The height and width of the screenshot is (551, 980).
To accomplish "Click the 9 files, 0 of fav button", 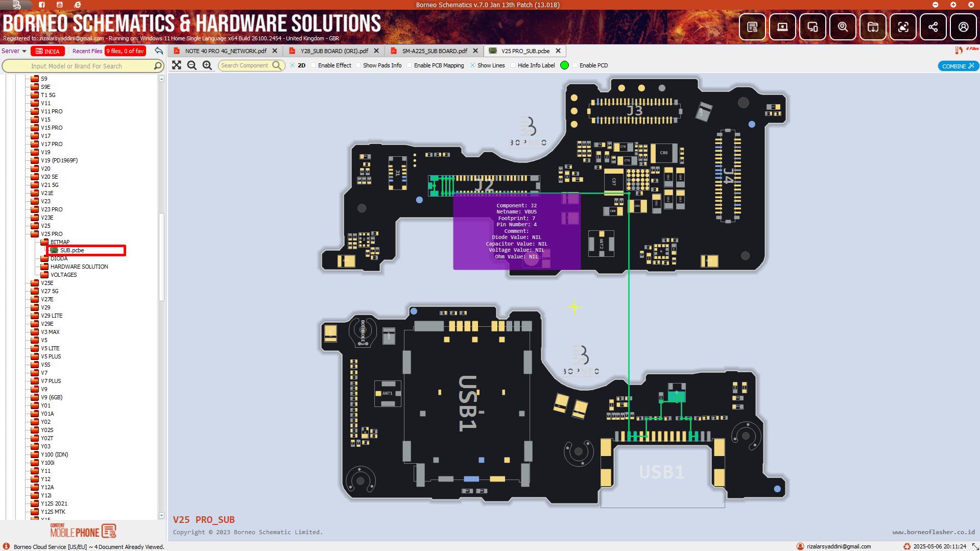I will [x=125, y=51].
